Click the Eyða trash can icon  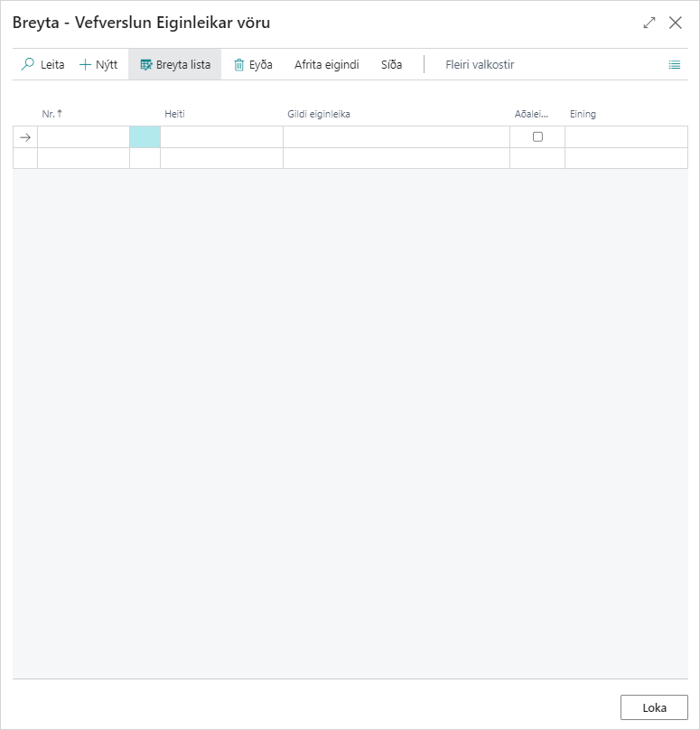click(x=239, y=65)
